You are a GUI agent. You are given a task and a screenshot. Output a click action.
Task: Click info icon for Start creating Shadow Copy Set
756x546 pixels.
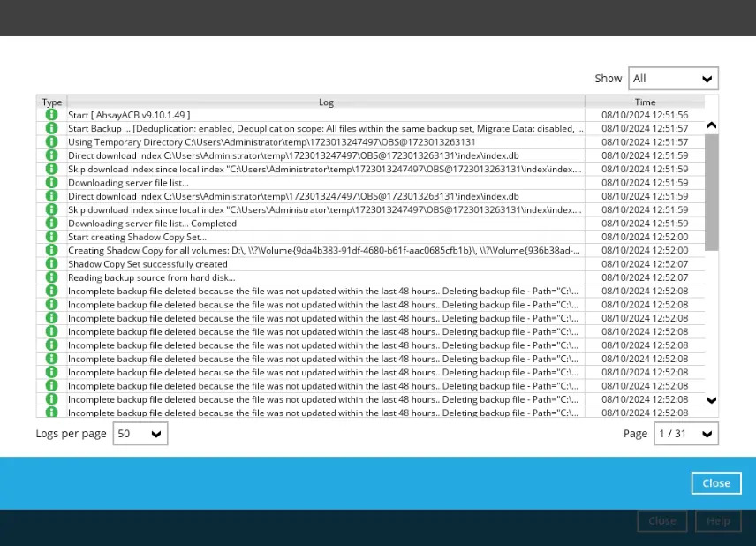(51, 237)
